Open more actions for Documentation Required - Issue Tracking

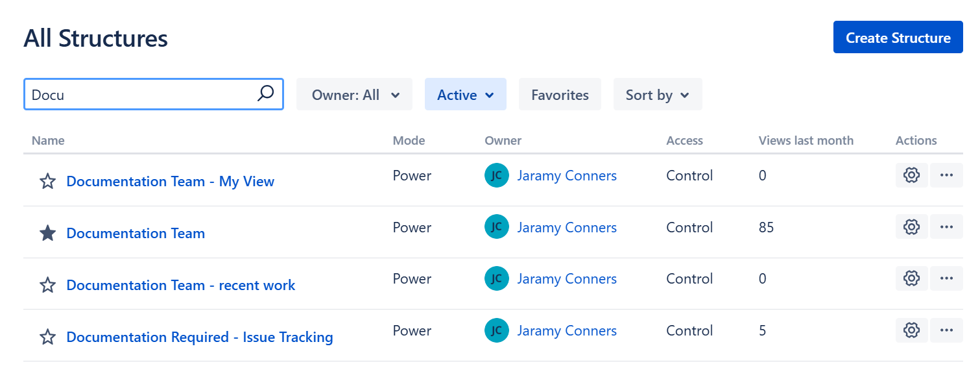pyautogui.click(x=946, y=330)
